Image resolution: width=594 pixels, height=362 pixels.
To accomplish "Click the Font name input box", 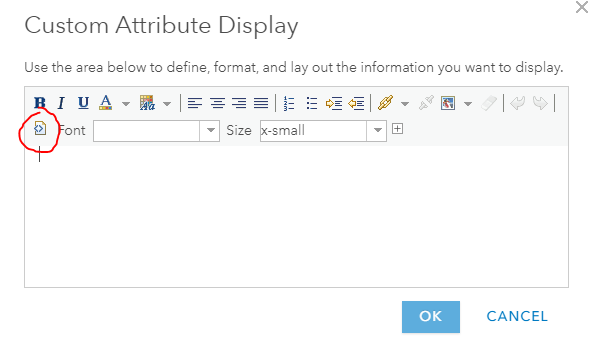I will (147, 131).
